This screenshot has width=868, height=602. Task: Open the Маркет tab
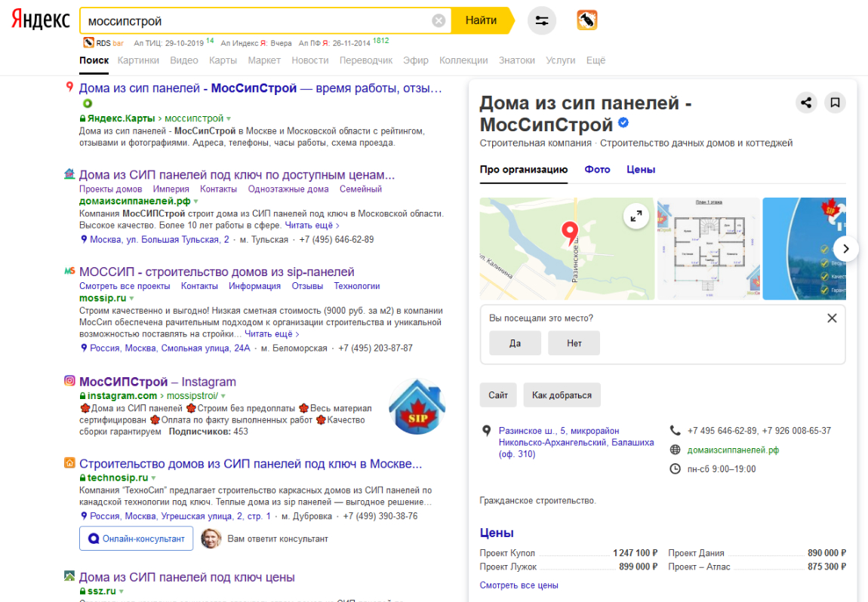click(x=264, y=60)
